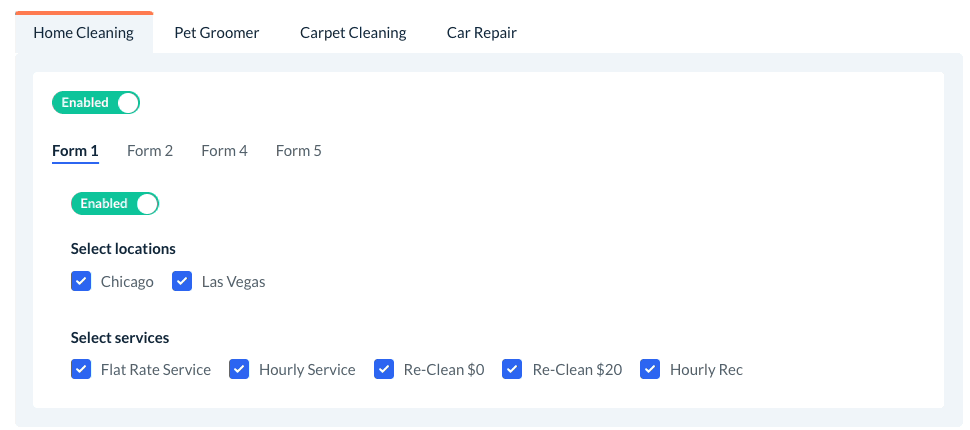Open the Carpet Cleaning tab

[x=353, y=33]
